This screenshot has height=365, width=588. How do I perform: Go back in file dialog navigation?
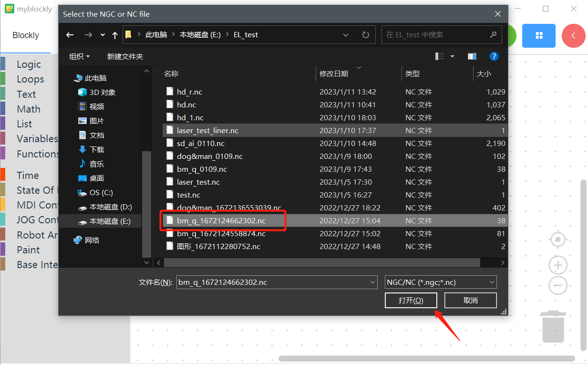tap(70, 35)
